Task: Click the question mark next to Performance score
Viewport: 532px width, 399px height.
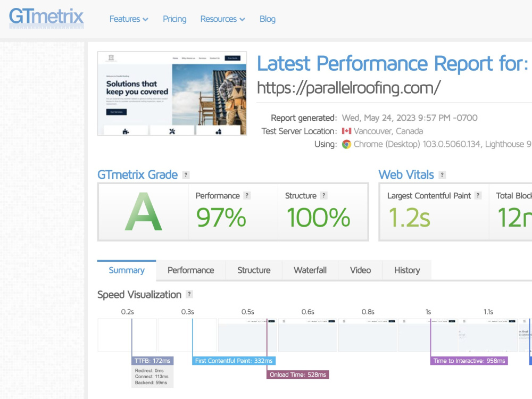Action: [247, 196]
